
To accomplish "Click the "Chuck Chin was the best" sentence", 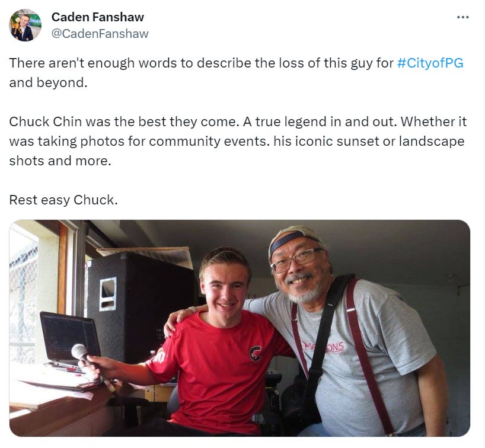I will [x=124, y=122].
